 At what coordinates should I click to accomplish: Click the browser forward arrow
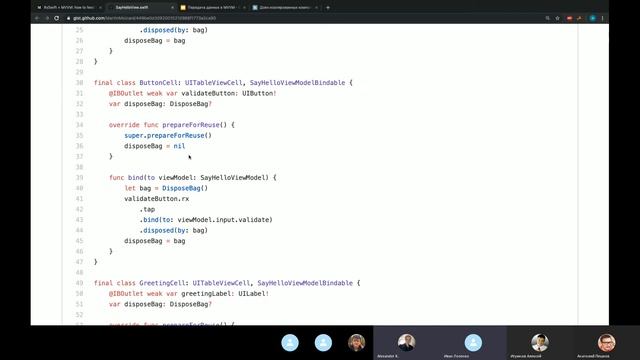tap(47, 18)
